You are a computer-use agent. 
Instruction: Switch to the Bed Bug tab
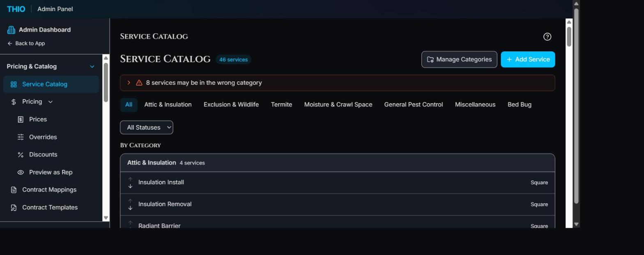tap(520, 105)
